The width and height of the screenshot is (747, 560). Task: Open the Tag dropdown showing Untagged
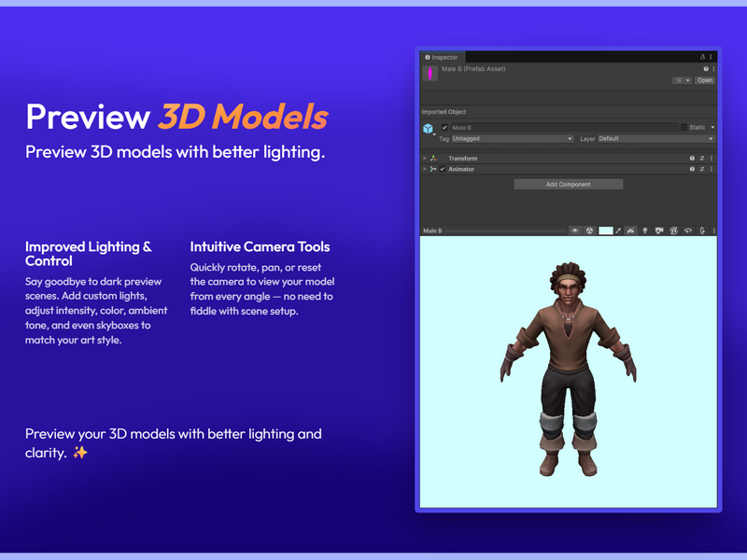tap(512, 138)
